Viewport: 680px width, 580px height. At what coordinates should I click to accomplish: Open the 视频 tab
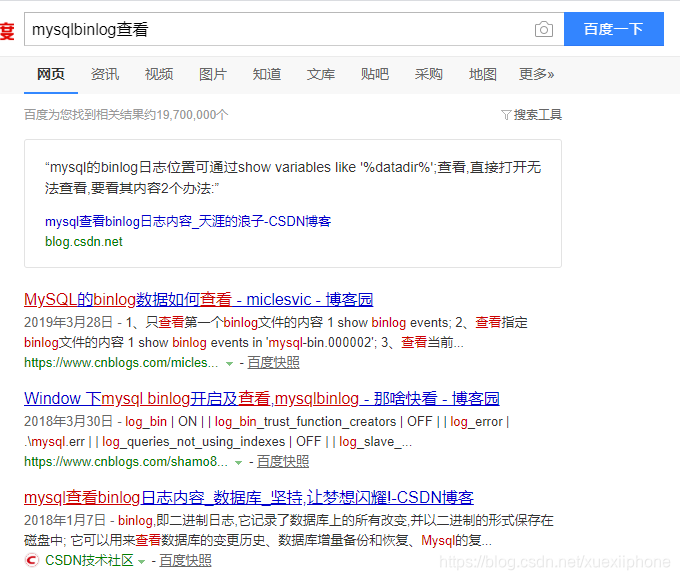click(159, 74)
